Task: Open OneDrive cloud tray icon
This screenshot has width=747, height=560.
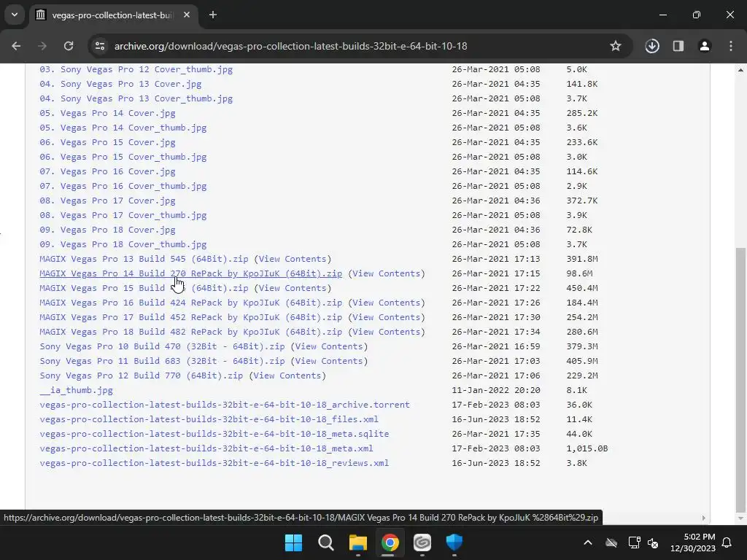Action: [x=611, y=542]
